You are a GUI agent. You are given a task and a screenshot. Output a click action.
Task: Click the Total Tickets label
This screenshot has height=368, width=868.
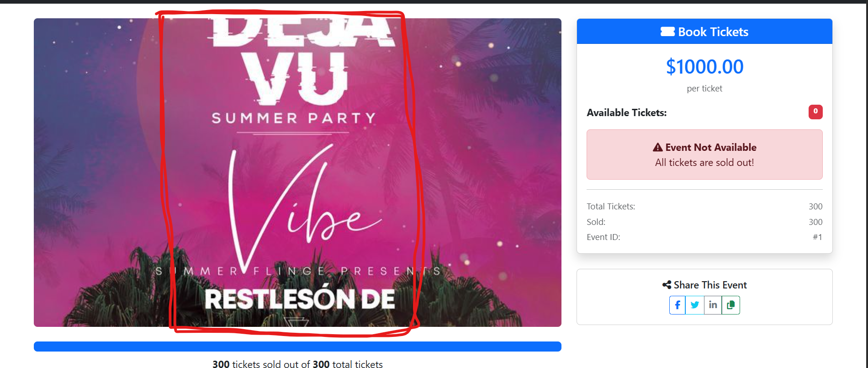click(x=611, y=206)
